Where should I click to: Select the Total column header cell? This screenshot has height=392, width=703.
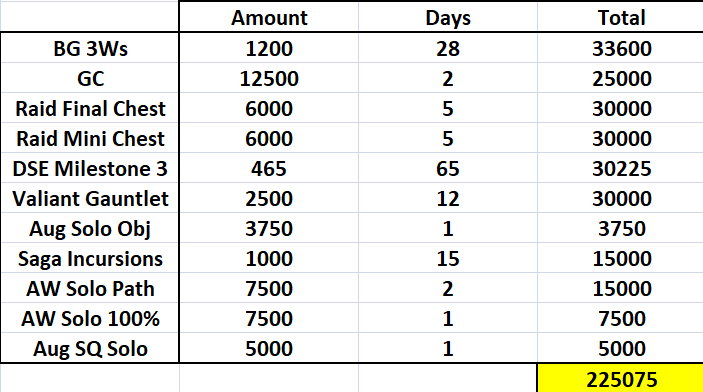[x=621, y=17]
